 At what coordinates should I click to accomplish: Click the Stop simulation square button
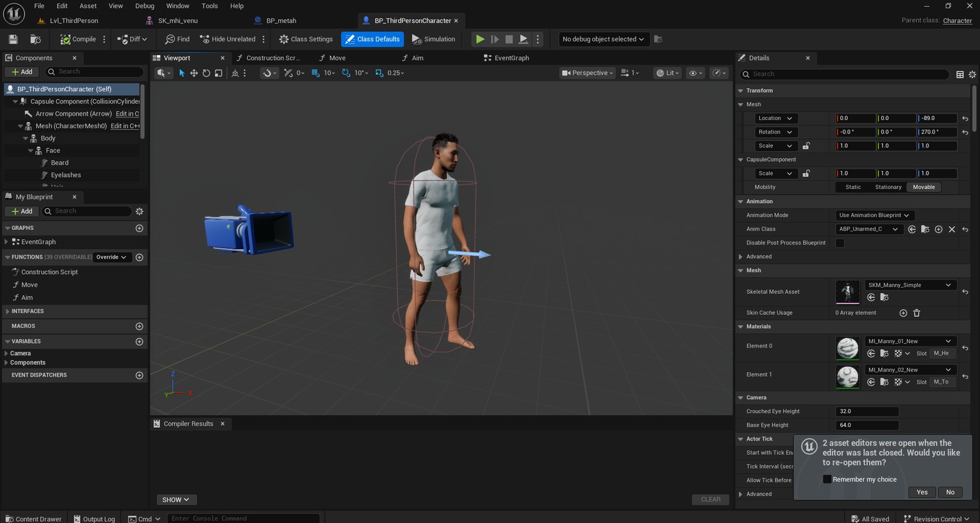coord(509,39)
